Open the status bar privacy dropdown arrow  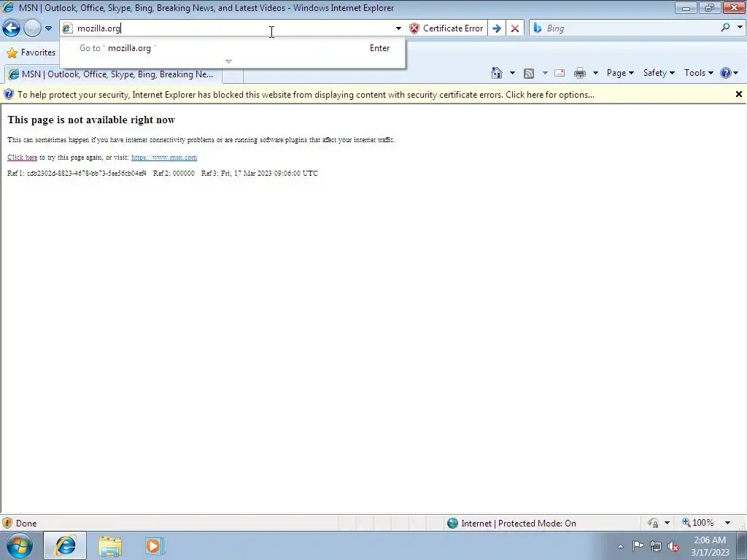[667, 523]
